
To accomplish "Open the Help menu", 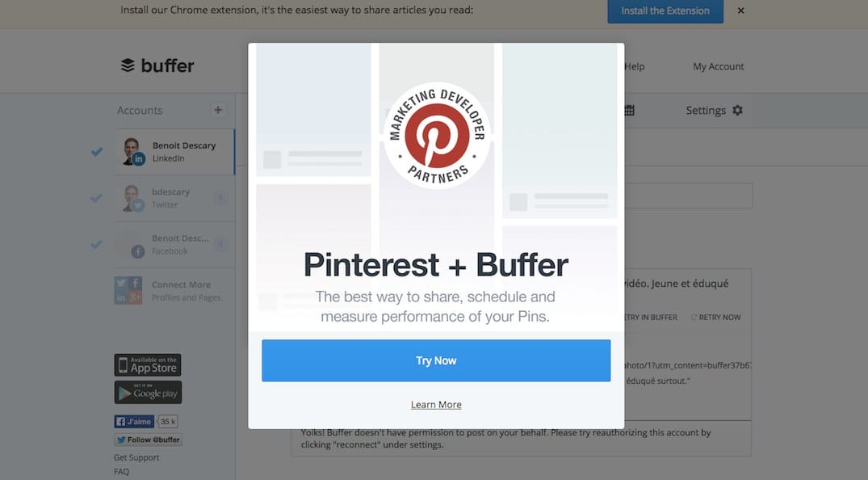I will coord(635,66).
